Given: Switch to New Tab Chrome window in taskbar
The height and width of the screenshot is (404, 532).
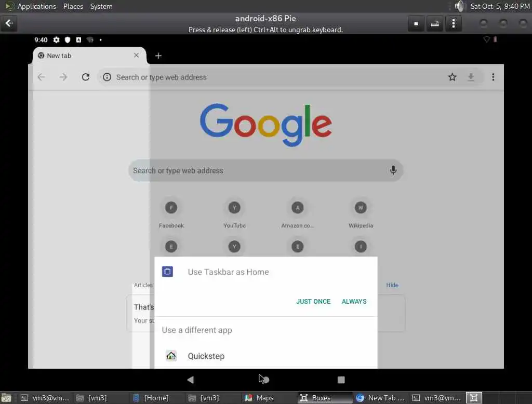Looking at the screenshot, I should click(x=381, y=398).
